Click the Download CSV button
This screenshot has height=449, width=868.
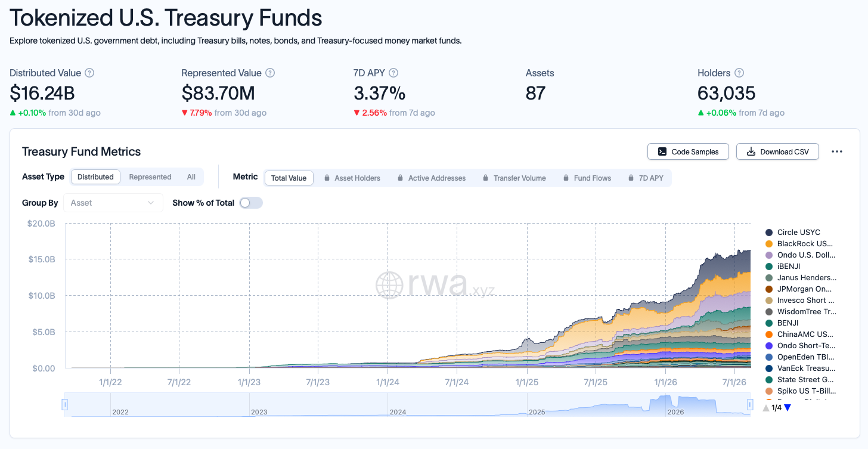[x=777, y=151]
